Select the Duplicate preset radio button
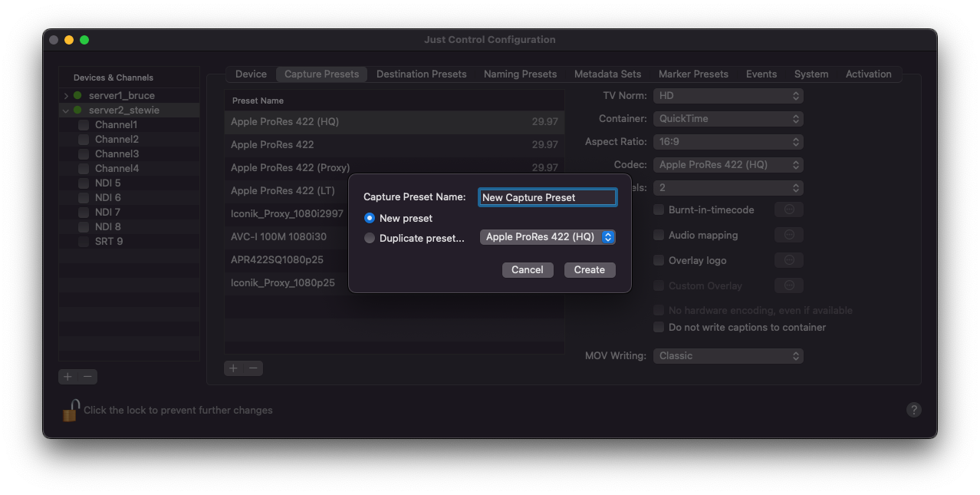980x495 pixels. 370,238
